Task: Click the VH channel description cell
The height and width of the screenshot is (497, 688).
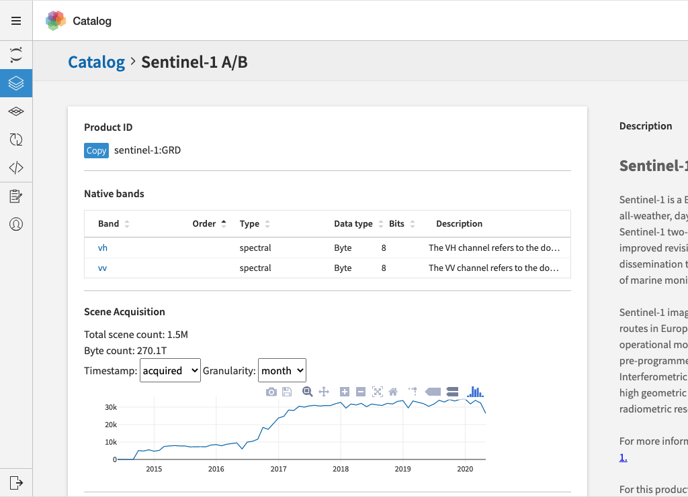Action: tap(494, 248)
